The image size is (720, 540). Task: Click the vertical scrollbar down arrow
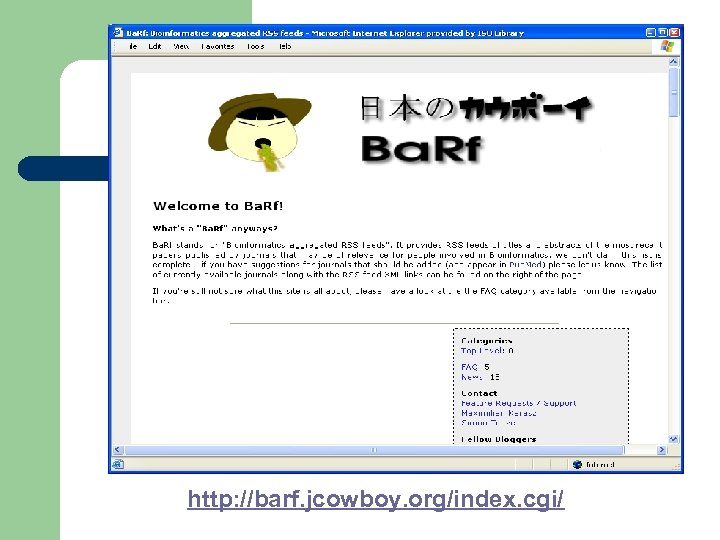click(x=673, y=439)
